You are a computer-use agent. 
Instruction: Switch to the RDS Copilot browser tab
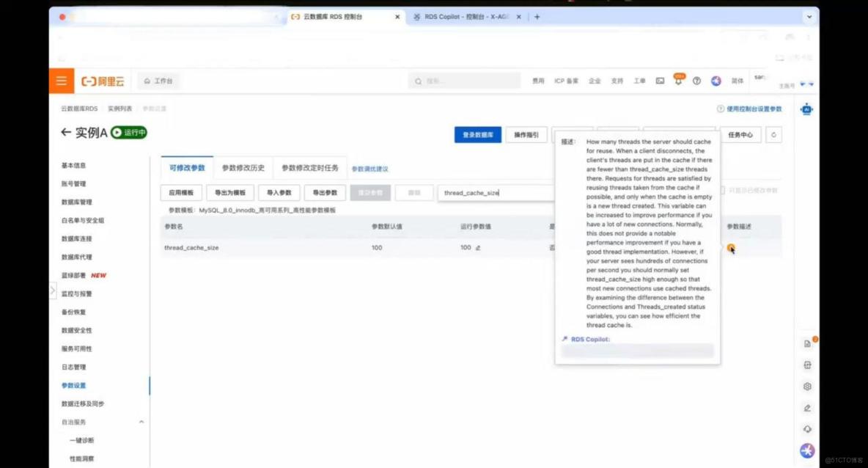pyautogui.click(x=463, y=15)
